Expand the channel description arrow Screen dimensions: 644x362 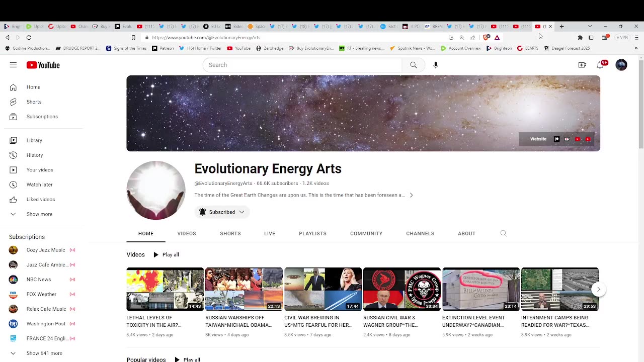pyautogui.click(x=411, y=195)
